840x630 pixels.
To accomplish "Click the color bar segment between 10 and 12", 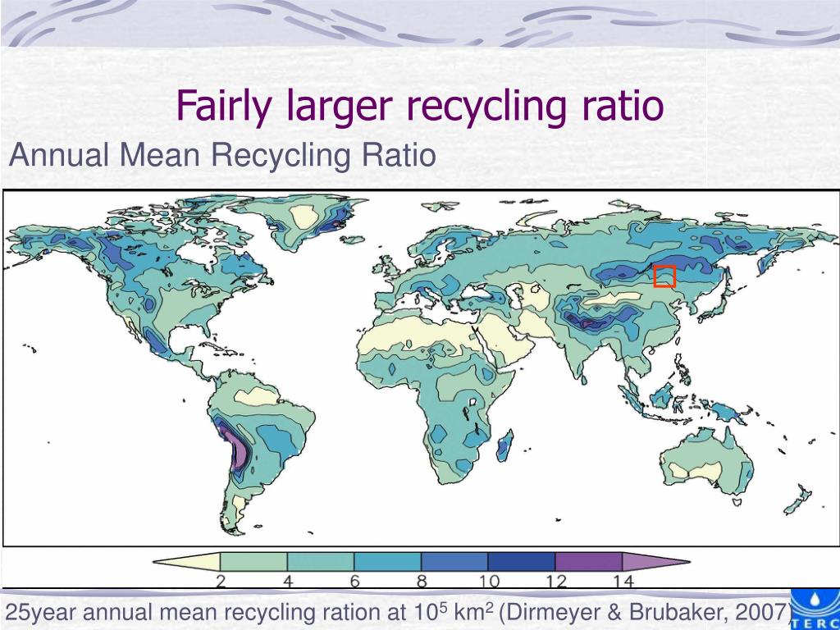I will 521,562.
